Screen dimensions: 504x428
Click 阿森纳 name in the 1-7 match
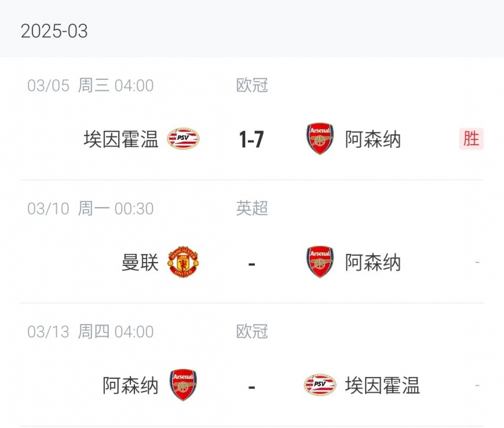(x=373, y=139)
